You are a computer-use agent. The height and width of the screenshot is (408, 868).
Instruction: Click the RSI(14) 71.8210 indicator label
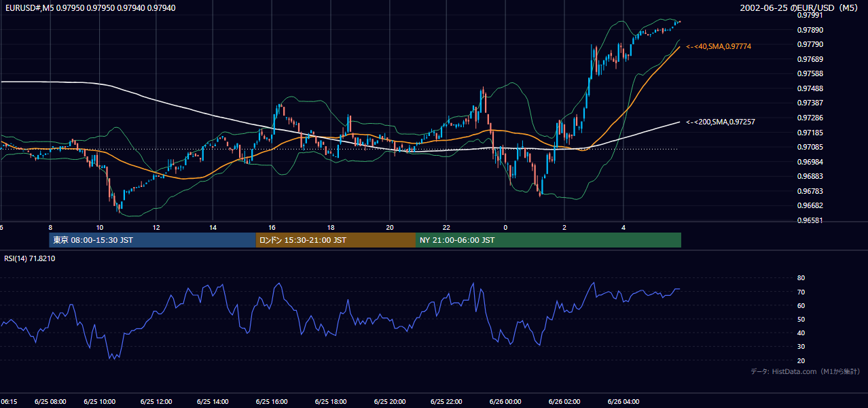29,258
